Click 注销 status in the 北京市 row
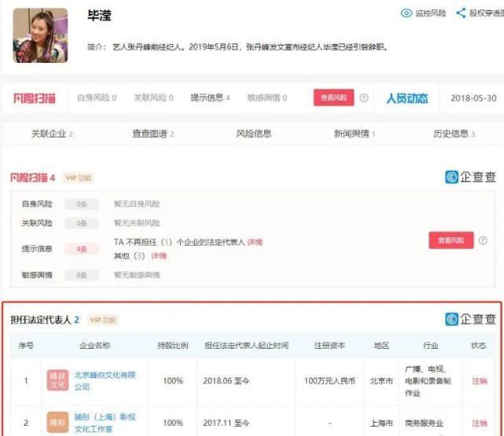The image size is (504, 436). pos(480,381)
